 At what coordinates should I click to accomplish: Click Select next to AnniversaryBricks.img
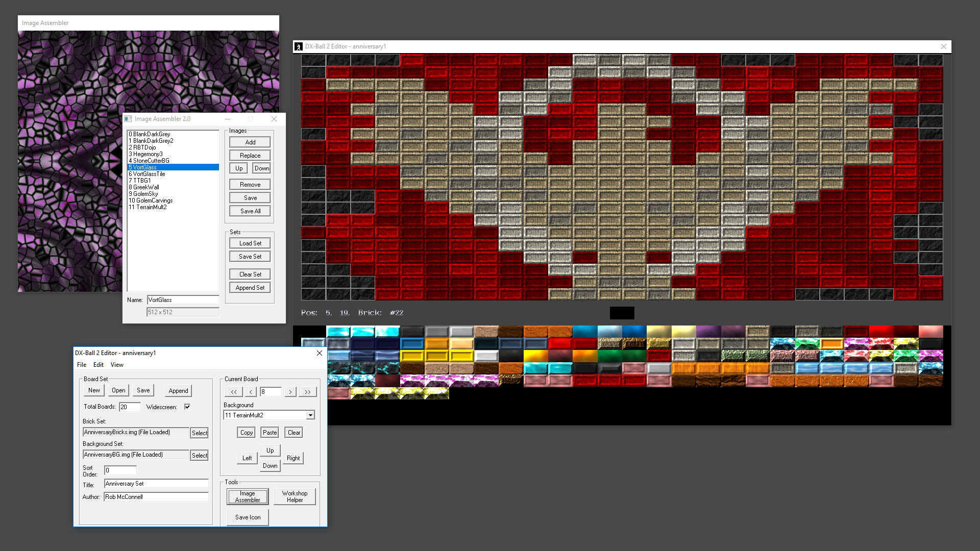pyautogui.click(x=199, y=432)
